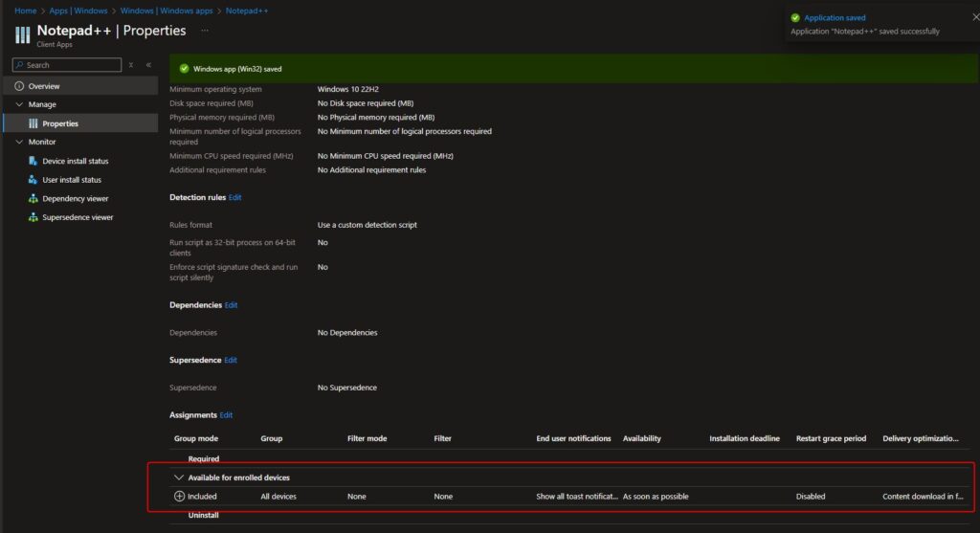Click the Properties bars icon in sidebar
This screenshot has width=980, height=533.
(x=33, y=123)
